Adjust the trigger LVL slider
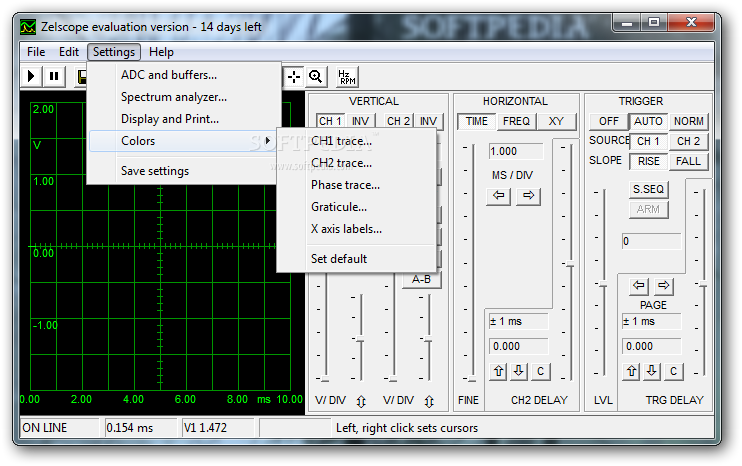This screenshot has height=466, width=742. click(x=603, y=285)
